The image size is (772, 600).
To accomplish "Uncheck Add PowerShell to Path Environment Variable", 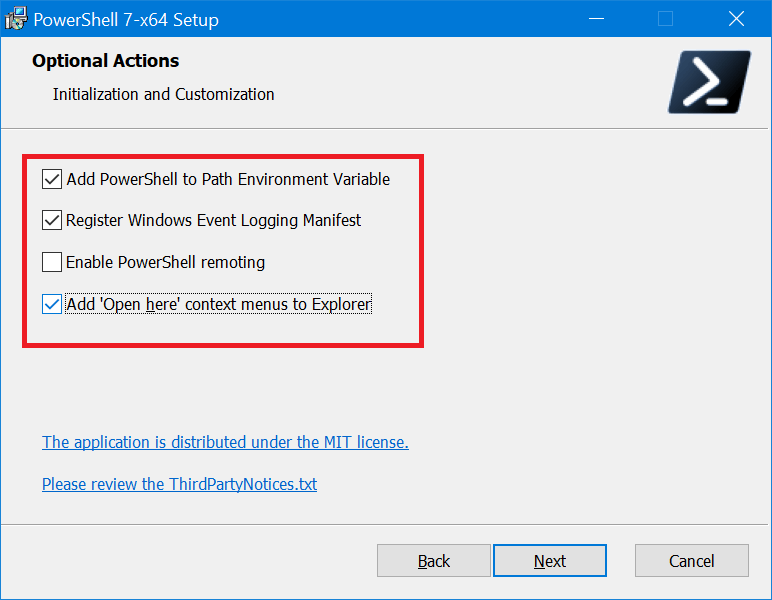I will point(52,179).
